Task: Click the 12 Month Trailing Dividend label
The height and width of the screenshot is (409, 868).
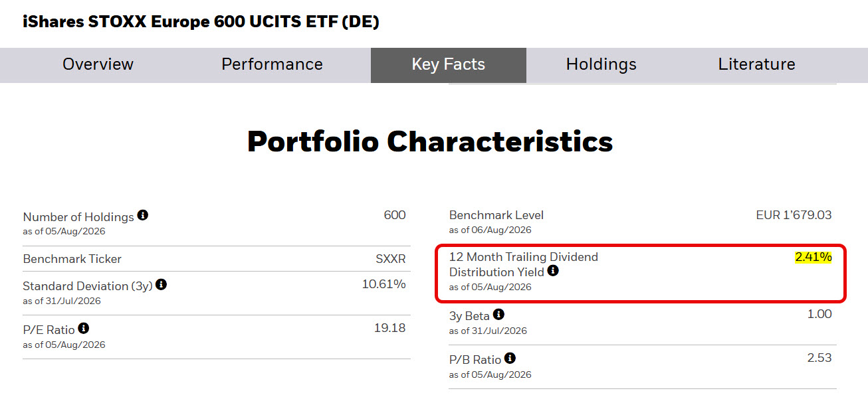Action: point(524,257)
